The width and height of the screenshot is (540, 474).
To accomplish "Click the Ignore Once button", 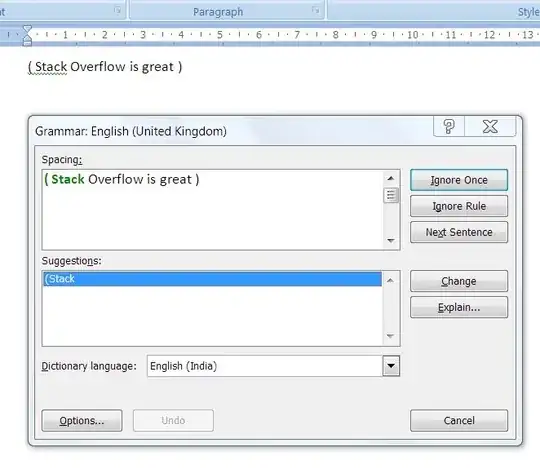I will [459, 180].
